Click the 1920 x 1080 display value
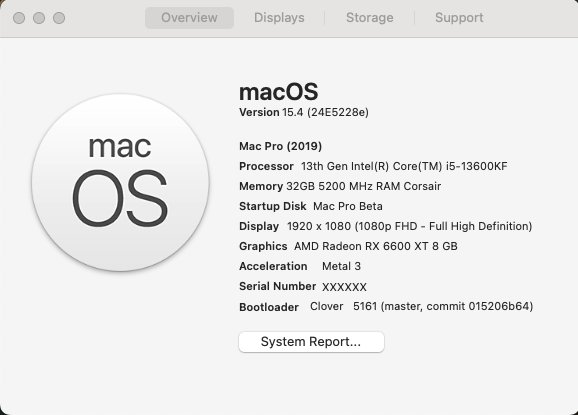Screen dimensions: 578x415 pos(409,226)
